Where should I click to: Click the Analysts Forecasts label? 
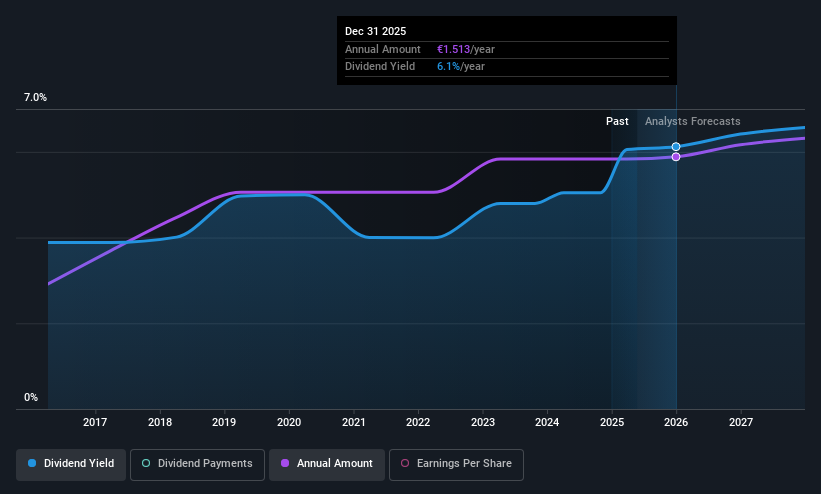point(692,122)
